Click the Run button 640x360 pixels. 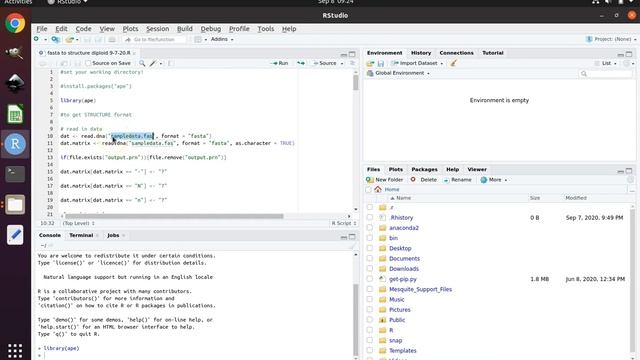280,63
